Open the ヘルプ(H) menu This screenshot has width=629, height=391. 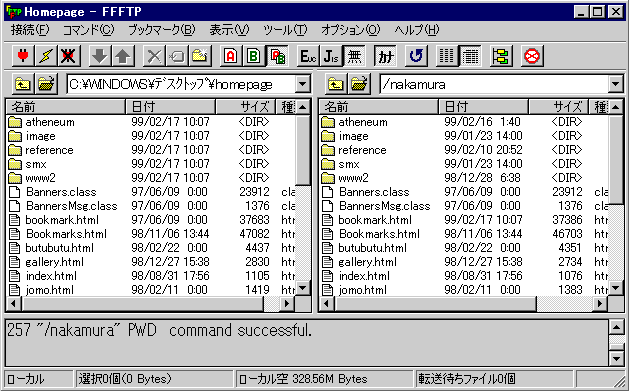click(x=417, y=30)
